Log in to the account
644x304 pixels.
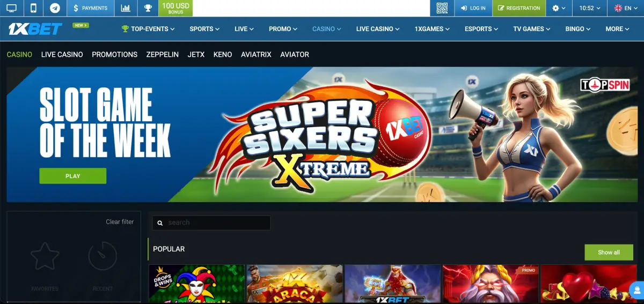[473, 8]
